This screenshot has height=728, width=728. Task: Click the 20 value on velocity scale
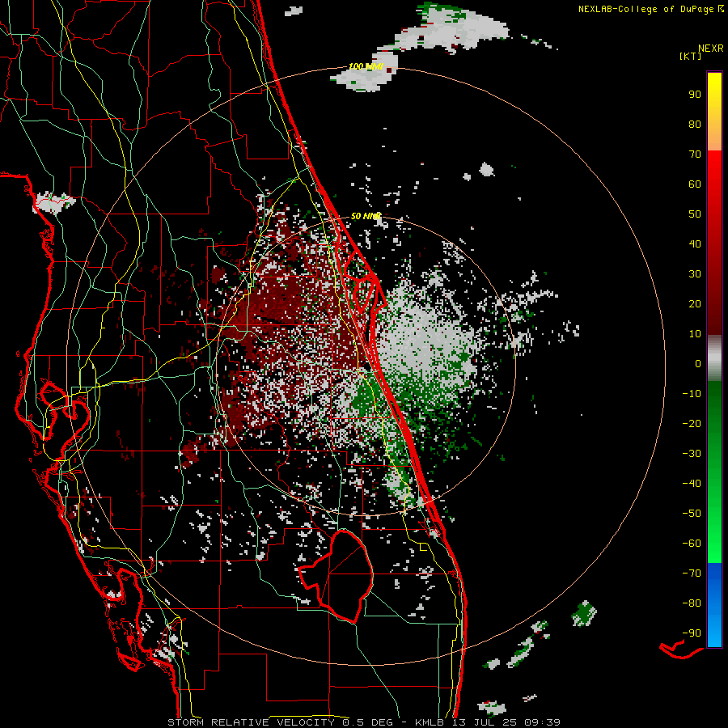click(695, 303)
